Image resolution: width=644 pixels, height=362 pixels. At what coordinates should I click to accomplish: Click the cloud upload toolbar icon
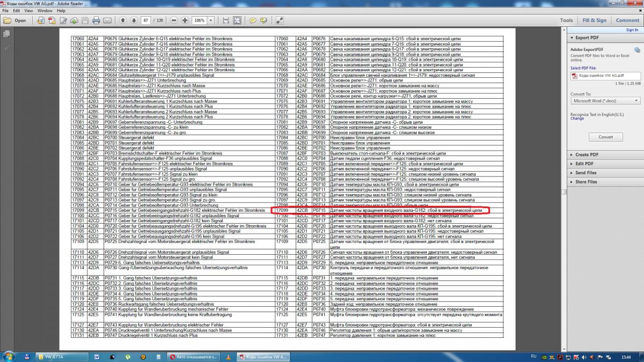pos(74,20)
